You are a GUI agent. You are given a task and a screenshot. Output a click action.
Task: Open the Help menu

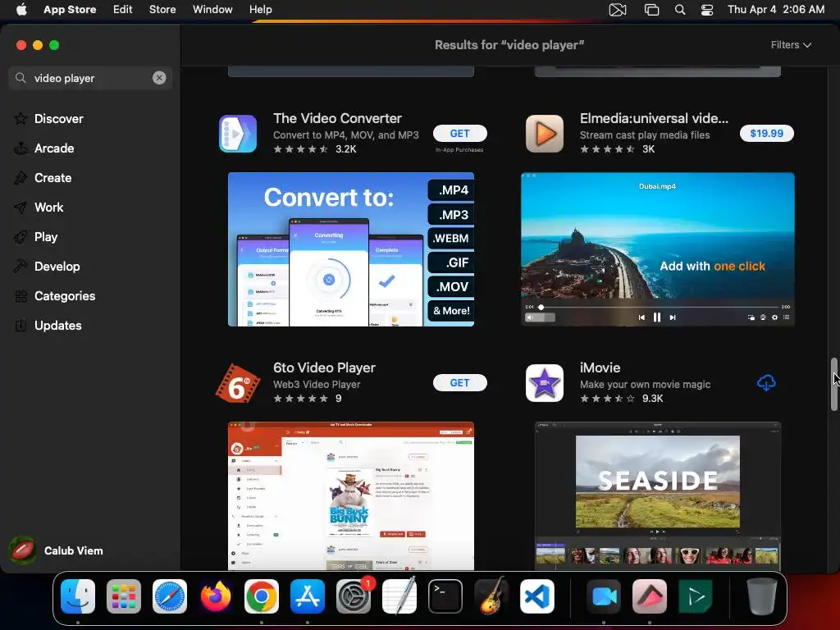(x=260, y=10)
